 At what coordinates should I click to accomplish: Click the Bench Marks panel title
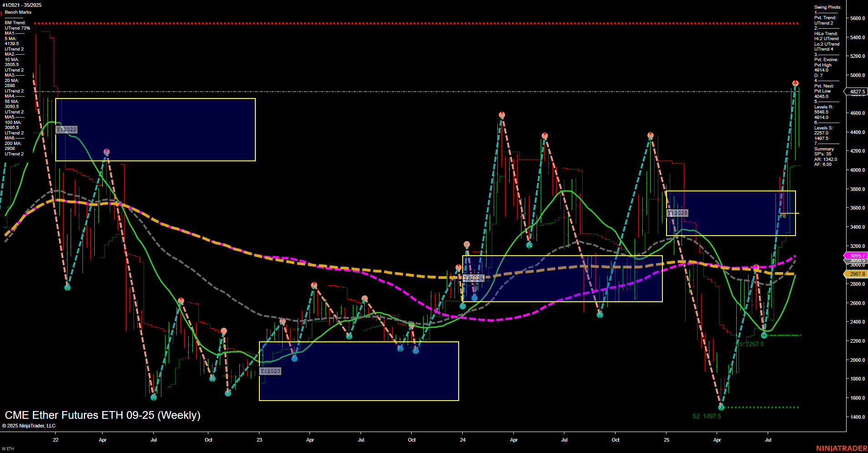coord(19,12)
